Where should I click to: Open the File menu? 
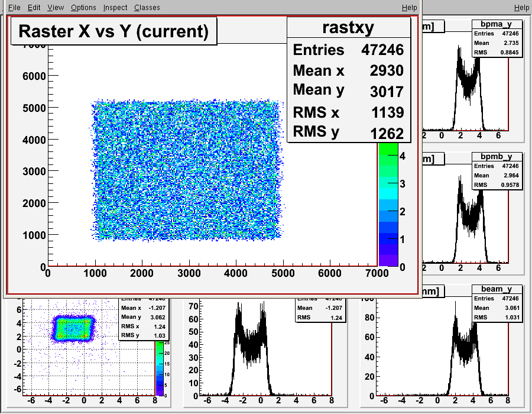14,8
